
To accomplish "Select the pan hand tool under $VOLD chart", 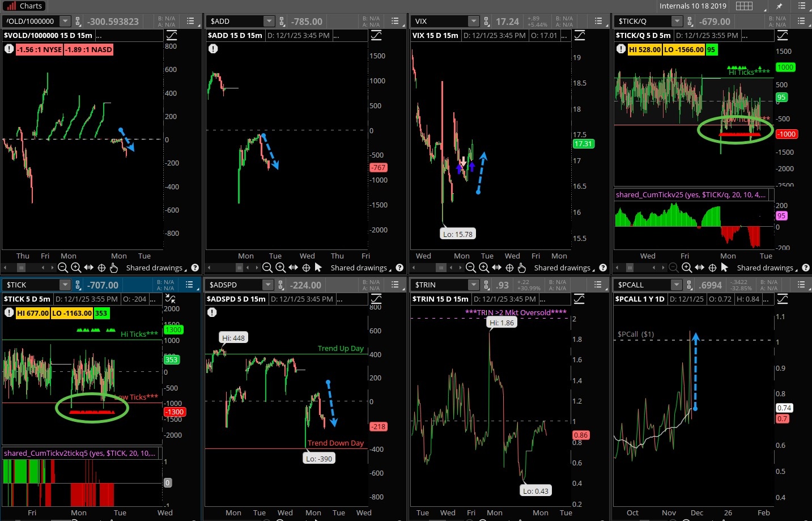I will coord(114,268).
